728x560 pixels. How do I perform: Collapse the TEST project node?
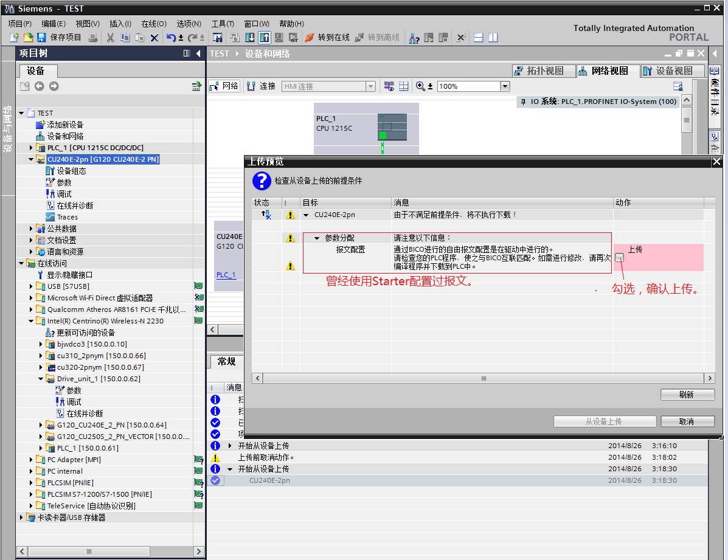coord(21,113)
